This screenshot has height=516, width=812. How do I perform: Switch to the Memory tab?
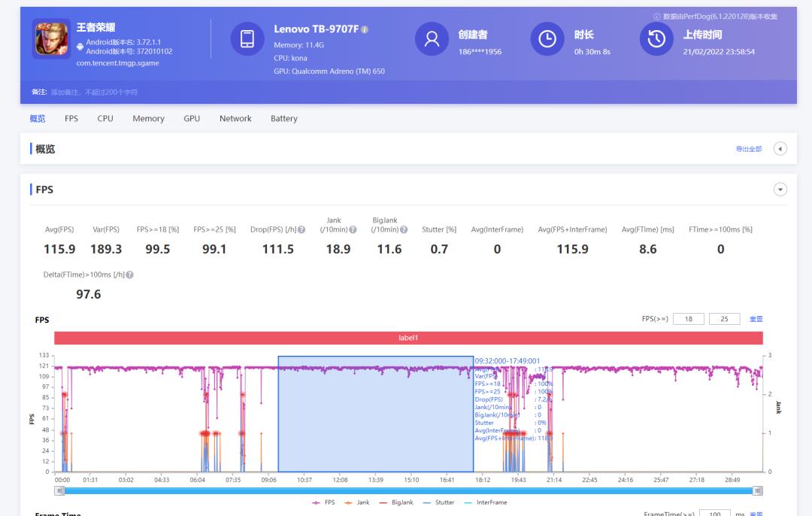coord(148,119)
